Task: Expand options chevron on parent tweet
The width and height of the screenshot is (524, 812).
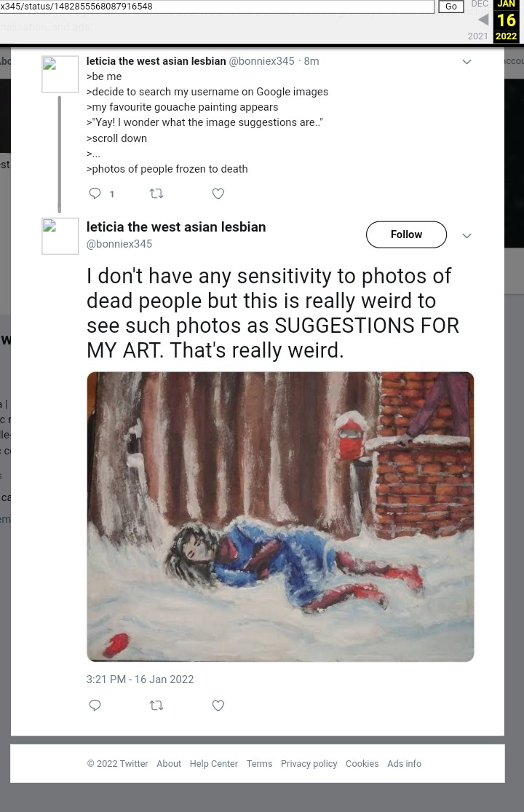Action: tap(467, 62)
